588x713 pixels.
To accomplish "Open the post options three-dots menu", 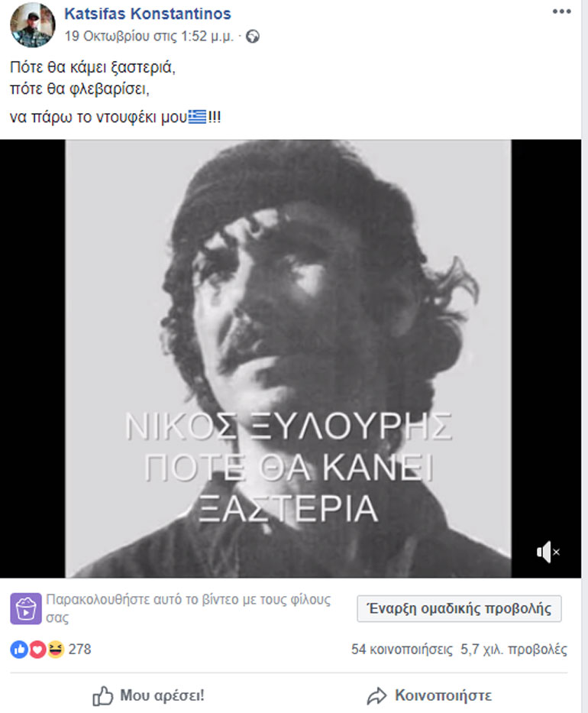I will click(561, 11).
